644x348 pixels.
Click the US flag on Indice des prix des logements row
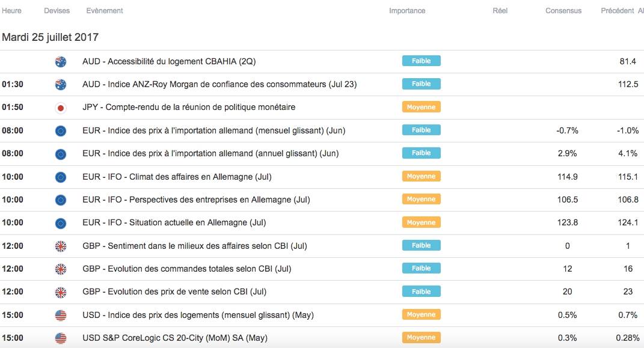(x=60, y=315)
